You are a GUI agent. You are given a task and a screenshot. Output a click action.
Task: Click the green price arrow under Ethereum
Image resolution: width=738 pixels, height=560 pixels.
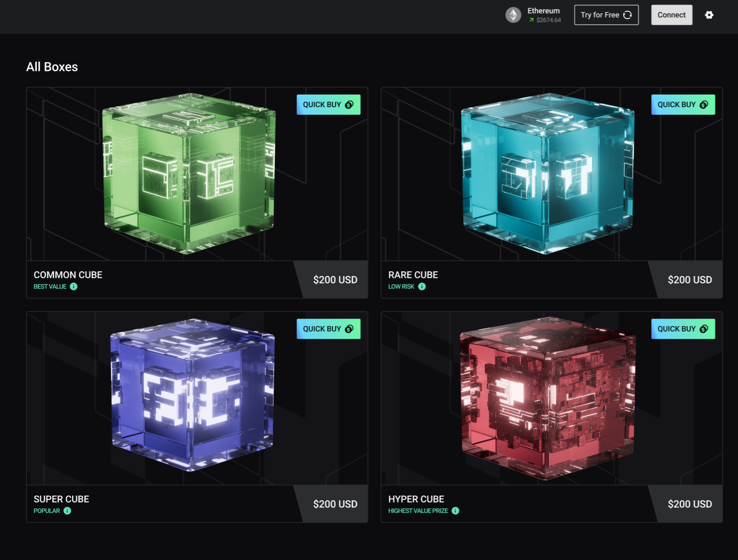pos(531,20)
